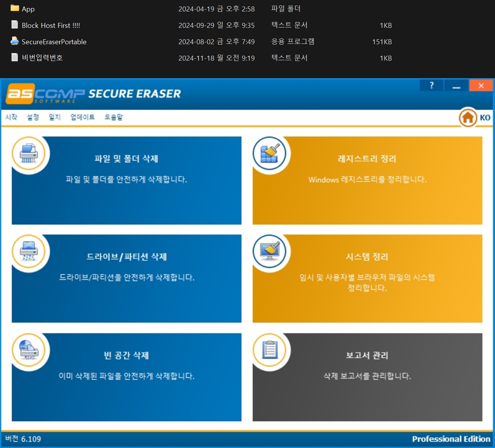Image resolution: width=495 pixels, height=448 pixels.
Task: Click the 비번입력번호 text document icon
Action: (14, 58)
